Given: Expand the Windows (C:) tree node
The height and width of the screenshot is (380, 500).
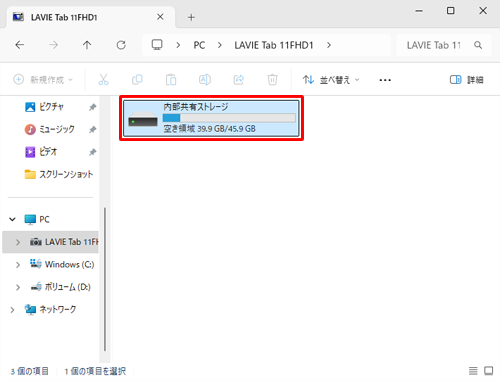Looking at the screenshot, I should pos(18,265).
